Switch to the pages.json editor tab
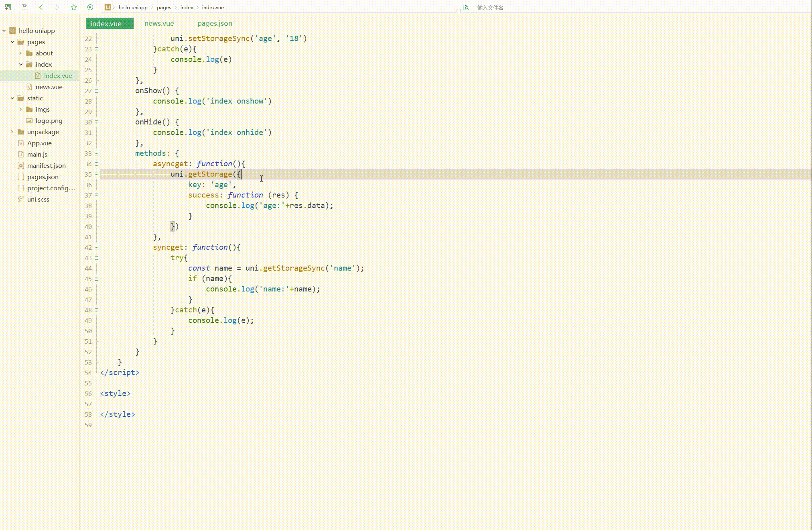The width and height of the screenshot is (812, 530). coord(215,23)
